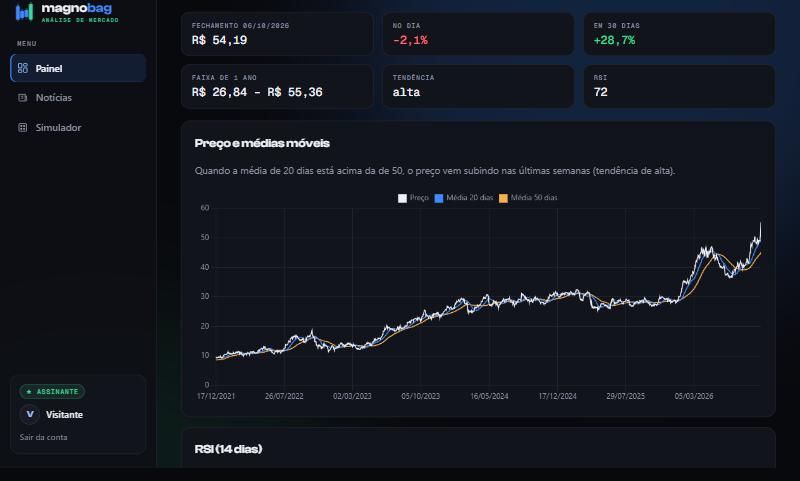Click the No dia -2,1% card

(x=478, y=34)
